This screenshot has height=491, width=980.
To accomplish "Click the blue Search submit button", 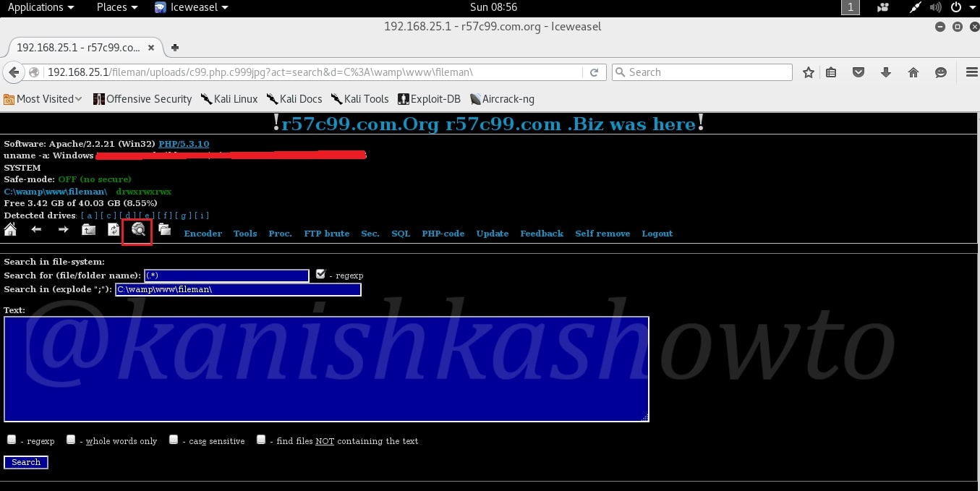I will tap(26, 462).
